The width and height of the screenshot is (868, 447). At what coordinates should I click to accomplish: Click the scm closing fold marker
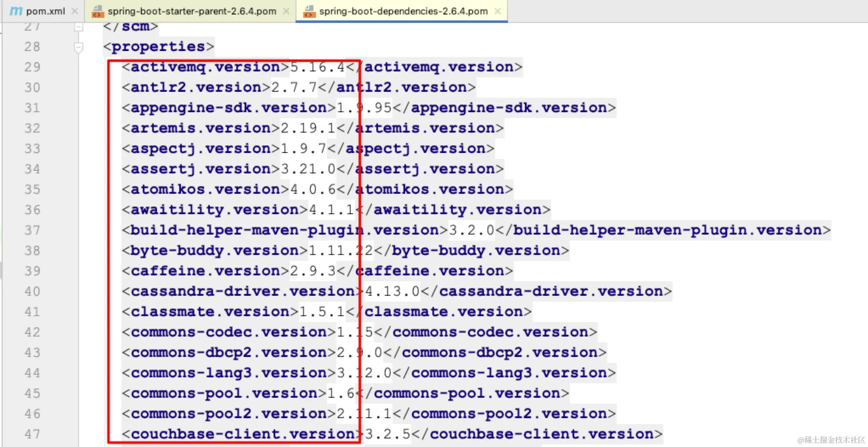coord(79,27)
